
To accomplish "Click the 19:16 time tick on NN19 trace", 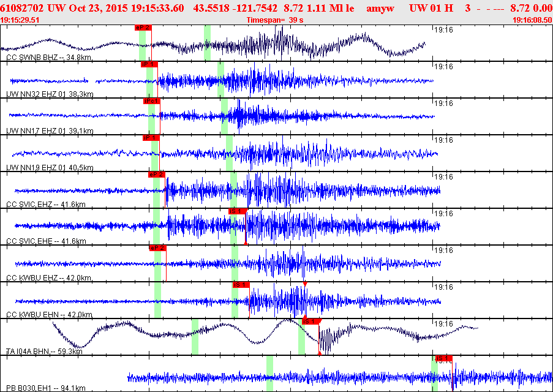I will pyautogui.click(x=443, y=140).
